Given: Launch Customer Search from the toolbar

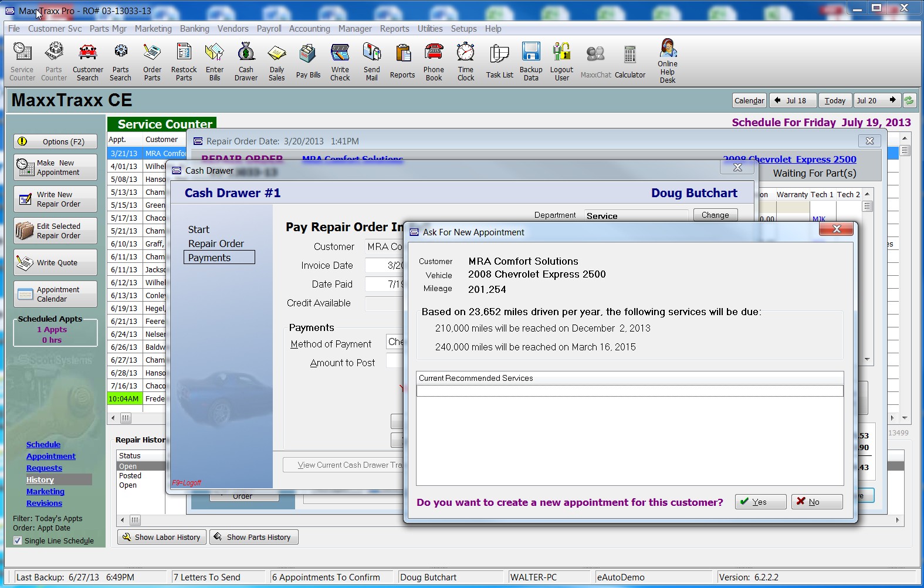Looking at the screenshot, I should point(88,61).
